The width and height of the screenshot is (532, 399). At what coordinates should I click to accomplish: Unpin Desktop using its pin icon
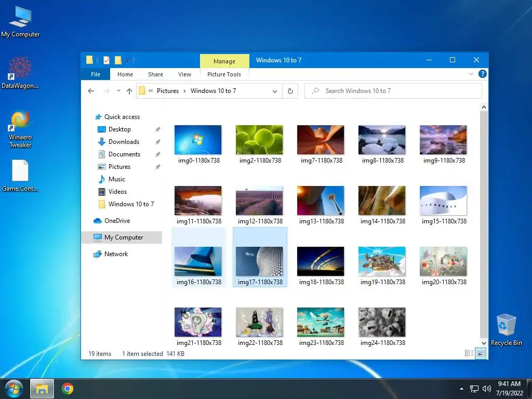click(x=158, y=129)
